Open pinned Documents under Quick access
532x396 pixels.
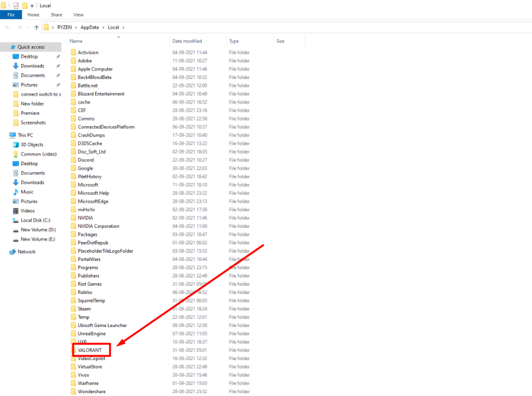click(33, 75)
